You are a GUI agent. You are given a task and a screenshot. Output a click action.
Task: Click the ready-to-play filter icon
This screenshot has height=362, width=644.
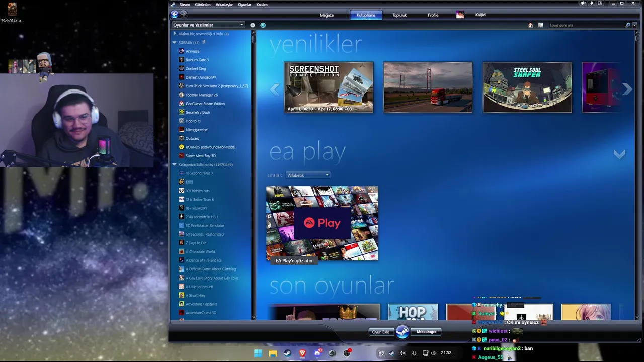[x=263, y=25]
